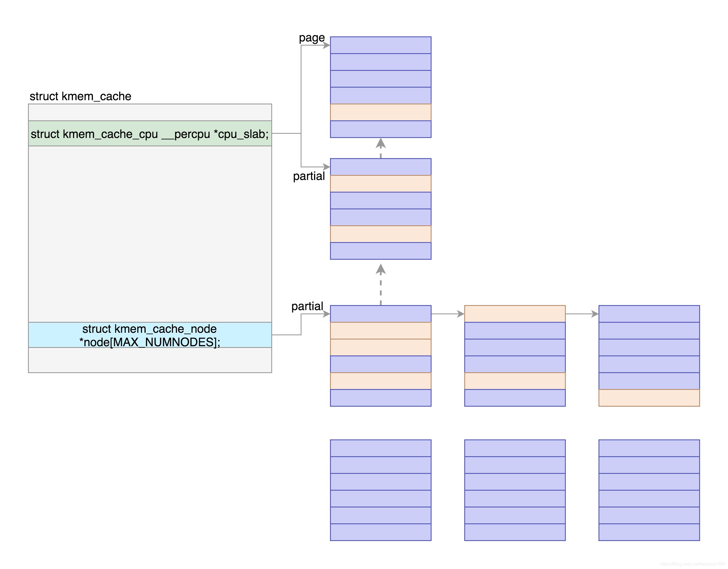
Task: Click the 'partial' label under cpu_slab arrow
Action: pos(309,176)
